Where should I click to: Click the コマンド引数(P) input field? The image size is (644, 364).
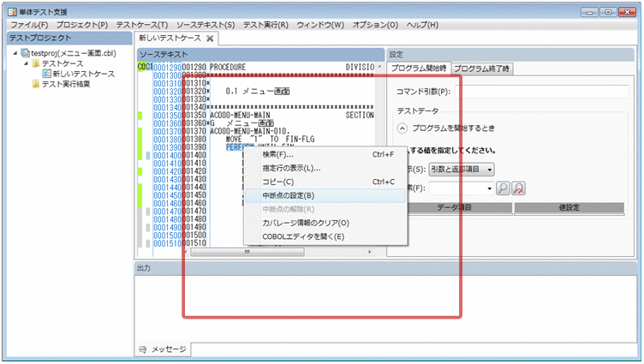(542, 92)
